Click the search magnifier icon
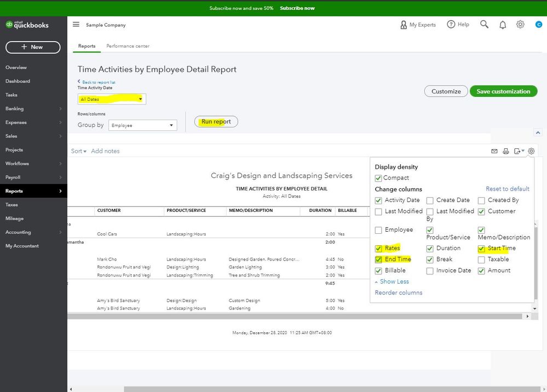 click(484, 25)
